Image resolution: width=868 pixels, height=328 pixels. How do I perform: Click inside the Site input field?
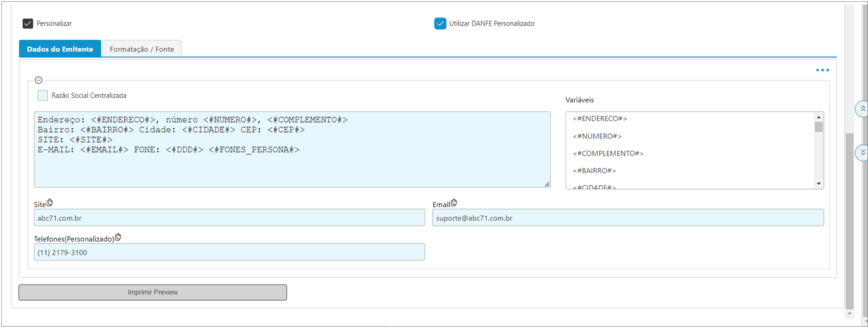pos(230,218)
